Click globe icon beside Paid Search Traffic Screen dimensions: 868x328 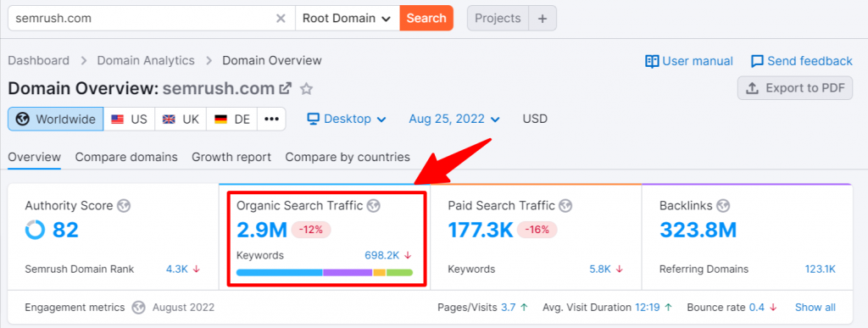pyautogui.click(x=565, y=206)
